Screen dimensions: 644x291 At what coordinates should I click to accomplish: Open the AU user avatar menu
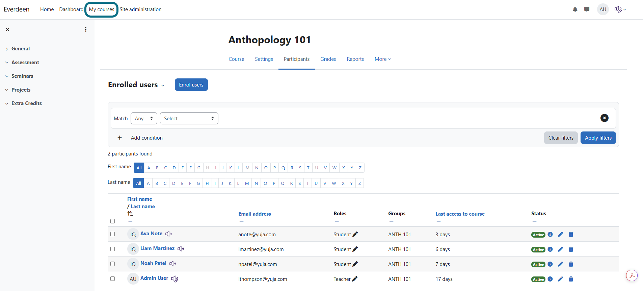pyautogui.click(x=603, y=9)
